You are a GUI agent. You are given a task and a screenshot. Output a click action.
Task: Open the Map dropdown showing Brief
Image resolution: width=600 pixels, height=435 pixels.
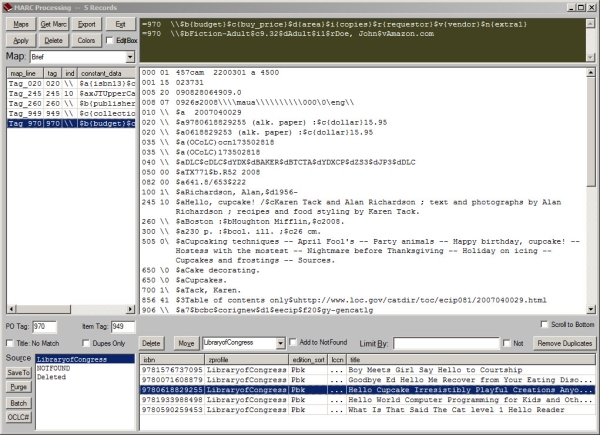click(x=130, y=57)
